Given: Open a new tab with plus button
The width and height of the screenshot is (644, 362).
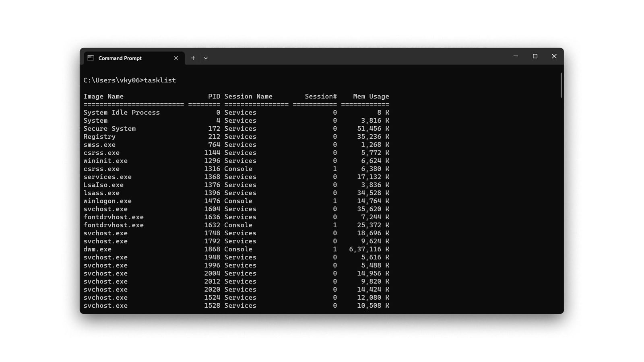Looking at the screenshot, I should point(193,58).
